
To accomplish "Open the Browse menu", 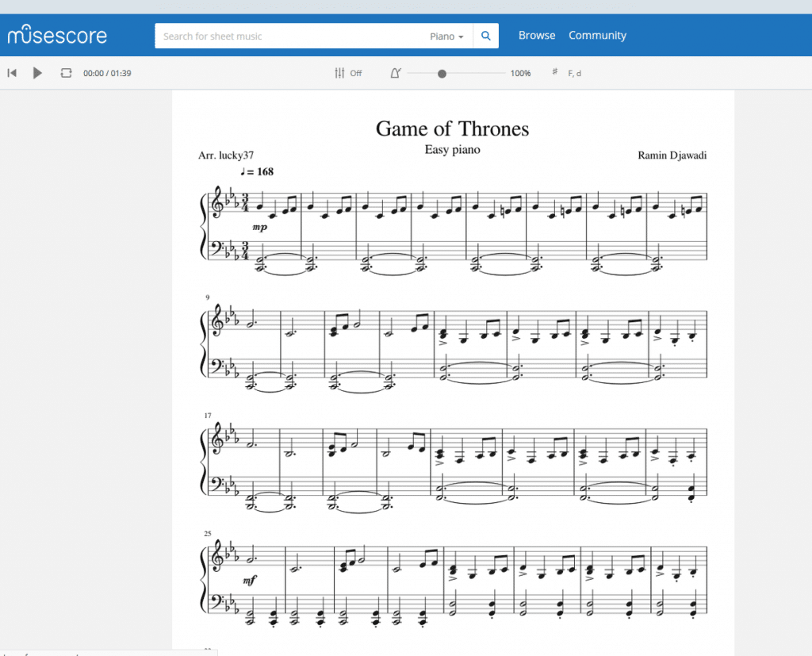I will tap(537, 35).
